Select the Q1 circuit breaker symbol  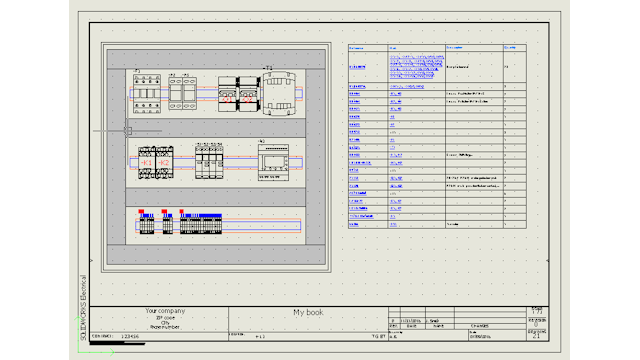[x=228, y=94]
